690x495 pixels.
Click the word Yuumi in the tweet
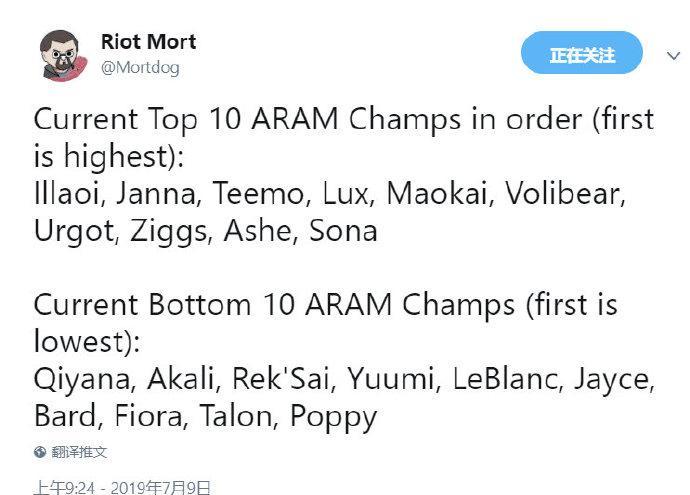pyautogui.click(x=393, y=378)
